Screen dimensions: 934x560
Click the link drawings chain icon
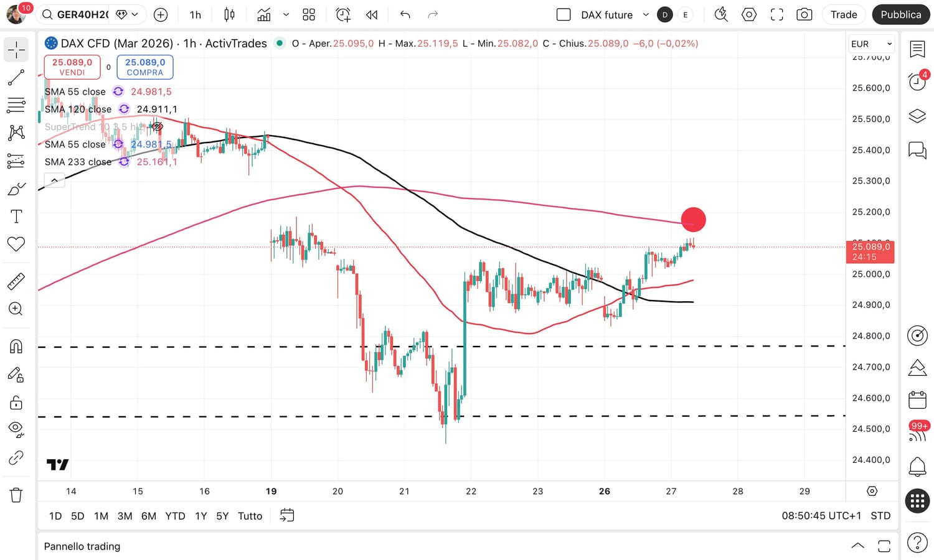(16, 458)
